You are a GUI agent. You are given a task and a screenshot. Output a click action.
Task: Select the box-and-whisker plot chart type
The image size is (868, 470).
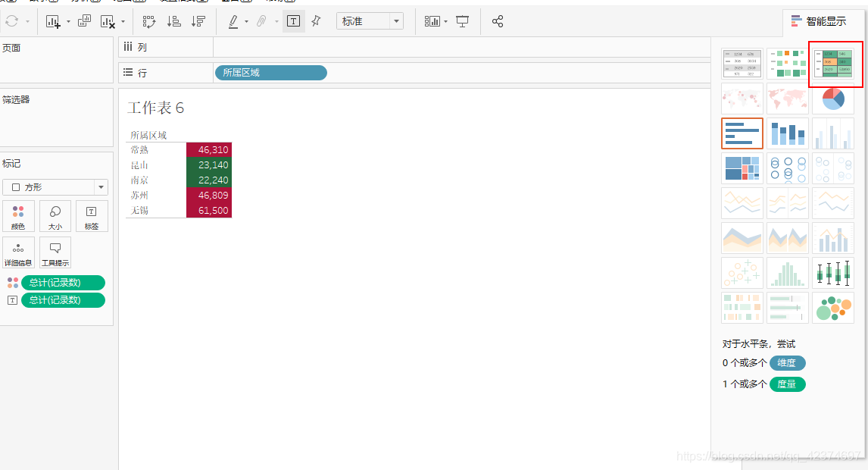click(x=833, y=273)
